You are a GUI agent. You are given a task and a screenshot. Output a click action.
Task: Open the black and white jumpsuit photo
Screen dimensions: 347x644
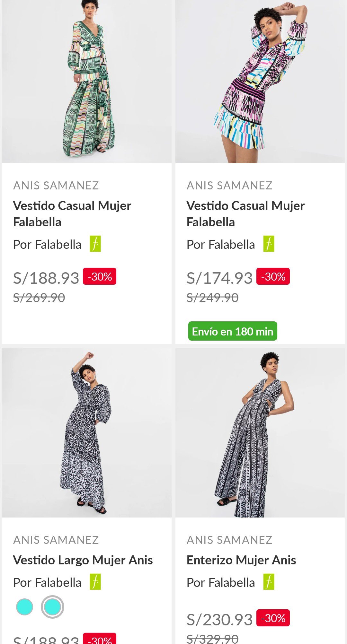pos(260,433)
